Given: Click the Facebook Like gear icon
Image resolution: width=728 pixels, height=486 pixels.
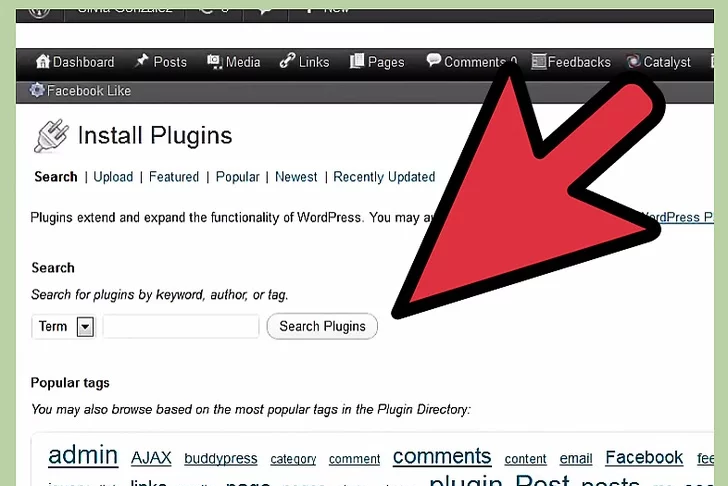Looking at the screenshot, I should tap(37, 90).
